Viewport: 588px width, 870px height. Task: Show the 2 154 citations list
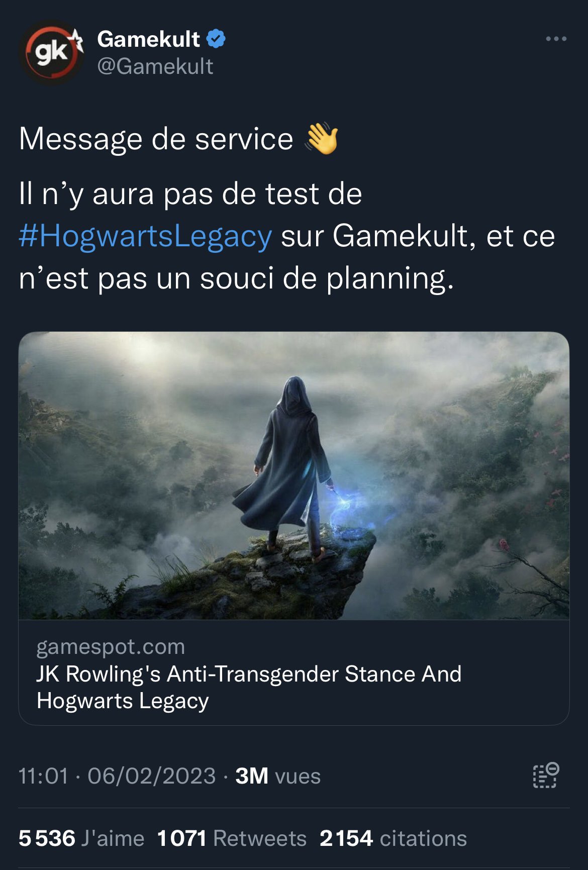393,838
